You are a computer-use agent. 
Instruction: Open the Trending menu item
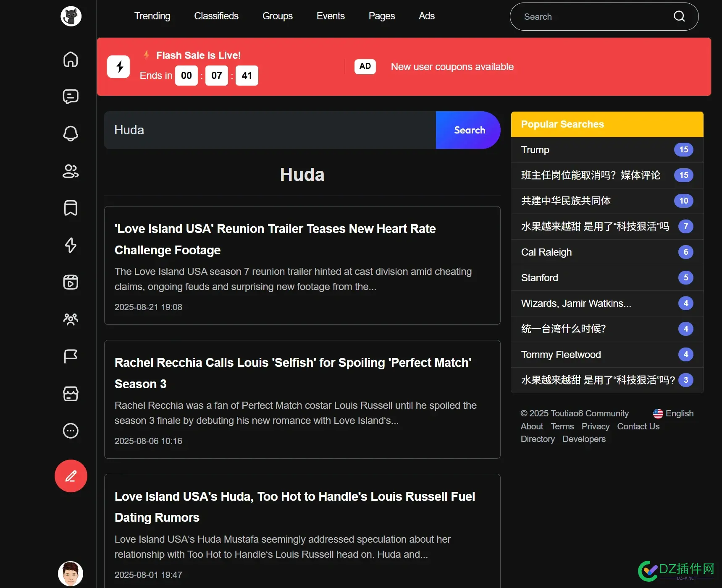coord(152,16)
